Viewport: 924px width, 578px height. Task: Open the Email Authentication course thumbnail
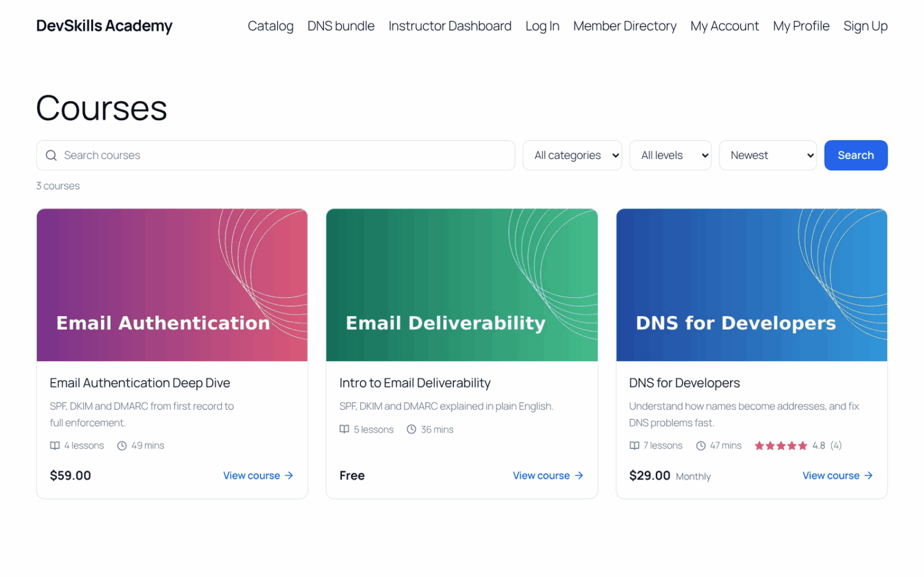172,285
